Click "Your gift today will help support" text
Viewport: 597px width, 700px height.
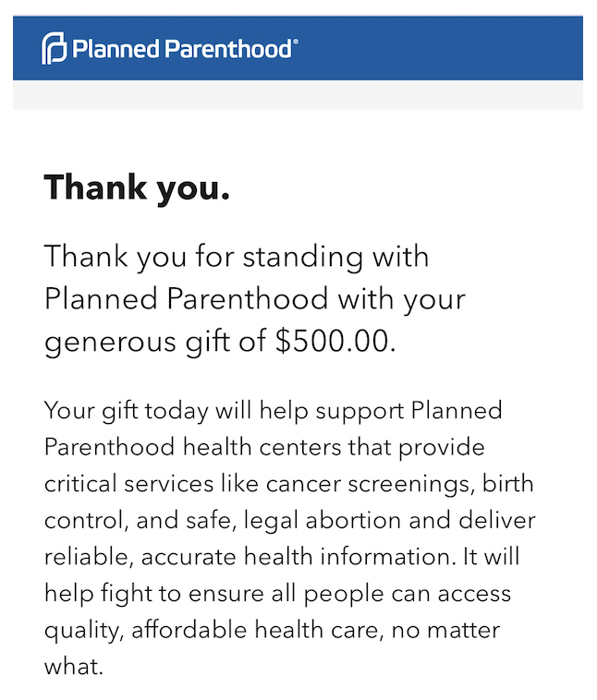point(224,412)
